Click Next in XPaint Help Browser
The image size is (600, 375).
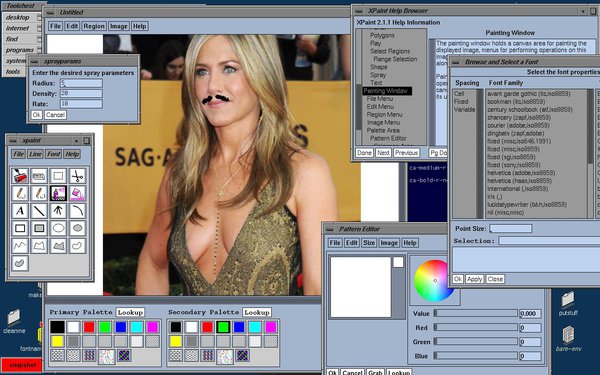[383, 153]
